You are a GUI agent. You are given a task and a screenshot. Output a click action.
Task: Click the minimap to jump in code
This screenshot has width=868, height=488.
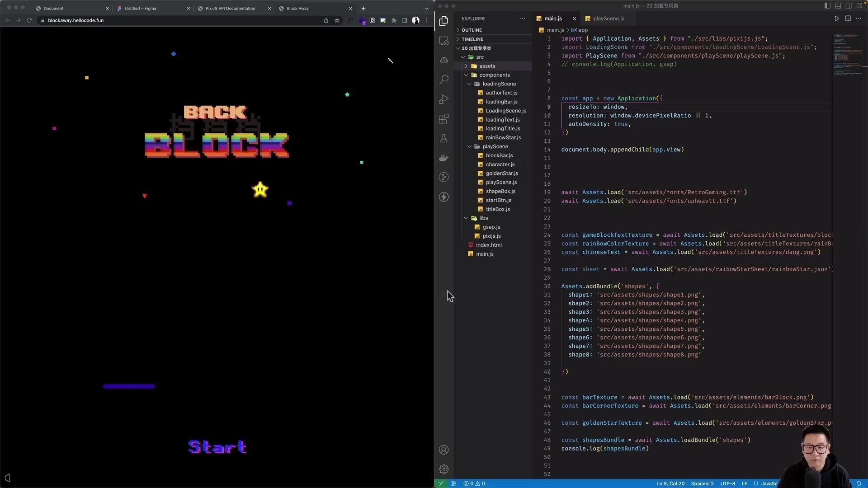[848, 54]
